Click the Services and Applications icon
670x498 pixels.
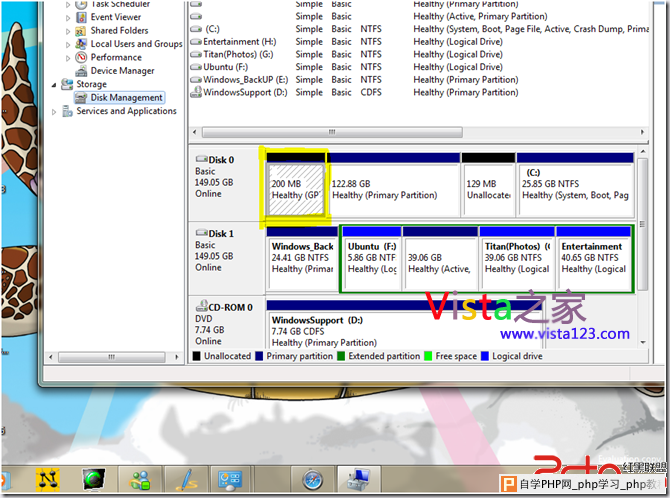click(x=67, y=111)
